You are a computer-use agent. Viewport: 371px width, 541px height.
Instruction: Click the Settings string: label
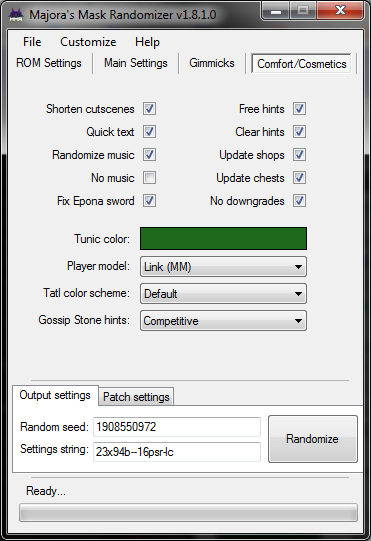pyautogui.click(x=54, y=449)
